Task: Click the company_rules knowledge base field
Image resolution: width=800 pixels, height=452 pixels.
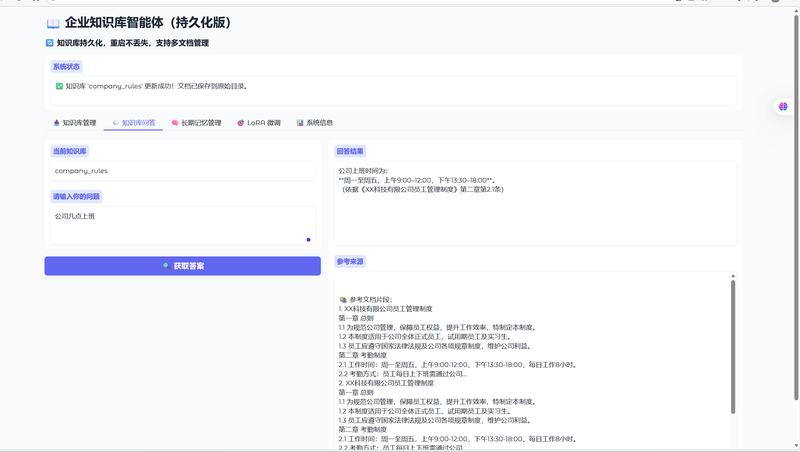Action: 180,171
